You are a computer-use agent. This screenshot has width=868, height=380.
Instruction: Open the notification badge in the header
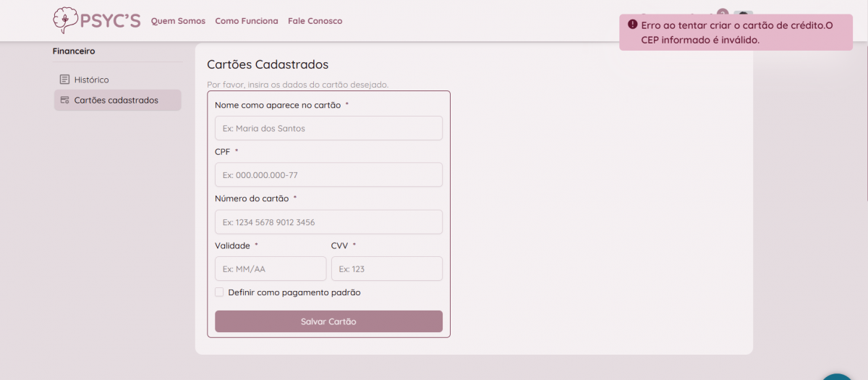click(x=722, y=12)
